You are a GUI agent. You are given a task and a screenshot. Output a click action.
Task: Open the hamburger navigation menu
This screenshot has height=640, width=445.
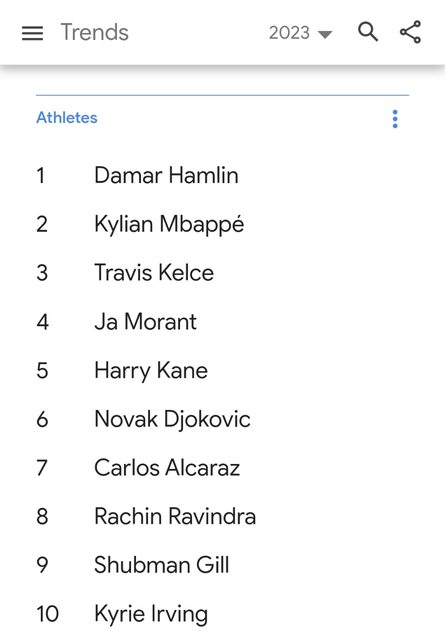coord(32,33)
